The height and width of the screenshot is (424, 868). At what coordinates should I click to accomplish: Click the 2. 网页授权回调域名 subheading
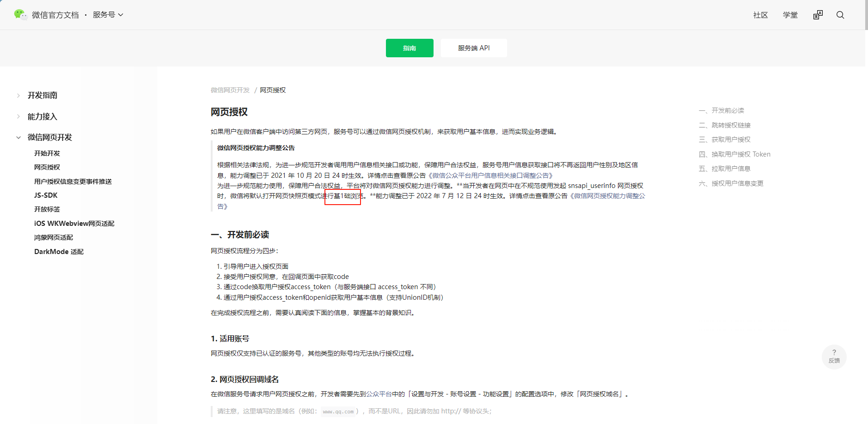pos(245,379)
